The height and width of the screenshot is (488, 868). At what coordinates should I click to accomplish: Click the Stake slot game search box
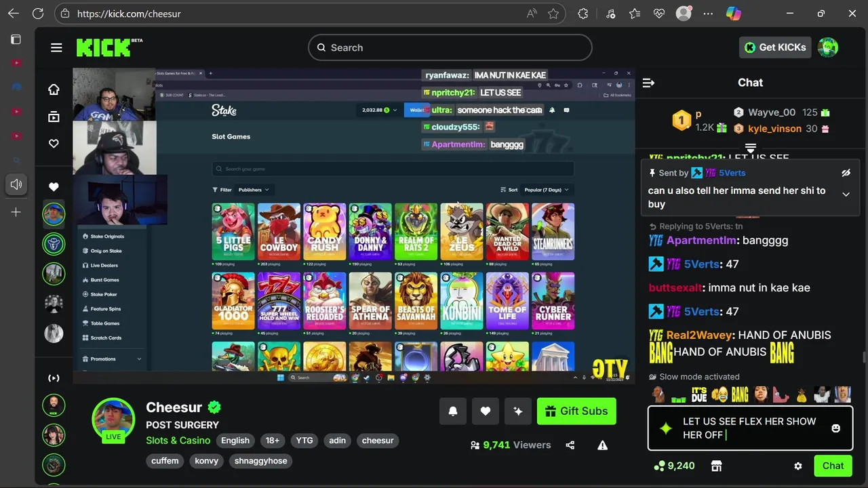click(393, 169)
